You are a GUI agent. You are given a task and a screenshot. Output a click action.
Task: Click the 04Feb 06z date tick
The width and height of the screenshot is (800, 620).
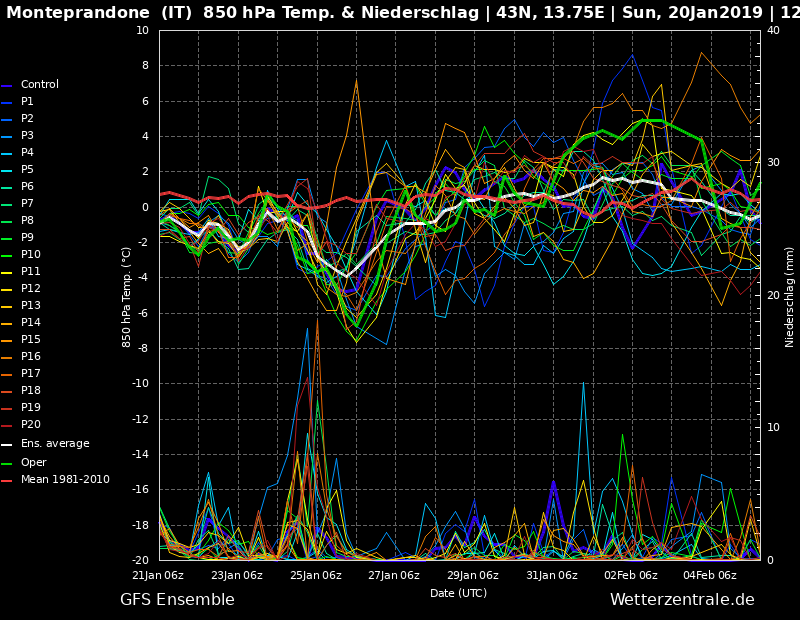709,575
